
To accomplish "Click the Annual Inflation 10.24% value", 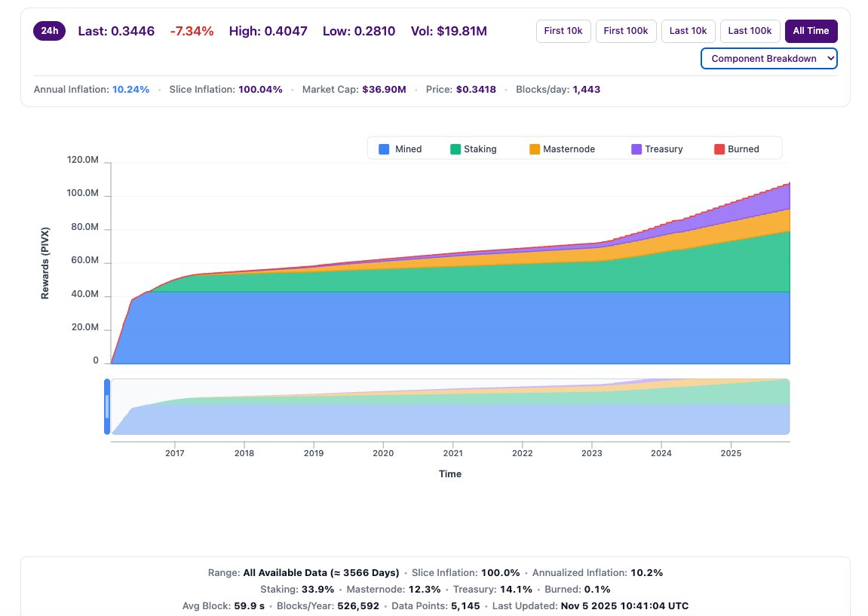I will 131,90.
